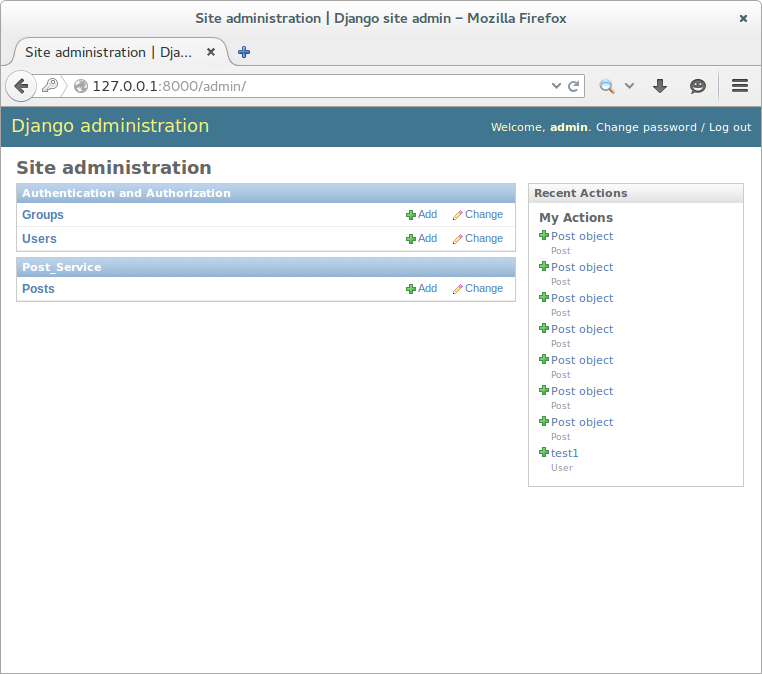Click the key identity icon in address bar
Image resolution: width=762 pixels, height=674 pixels.
pos(50,86)
